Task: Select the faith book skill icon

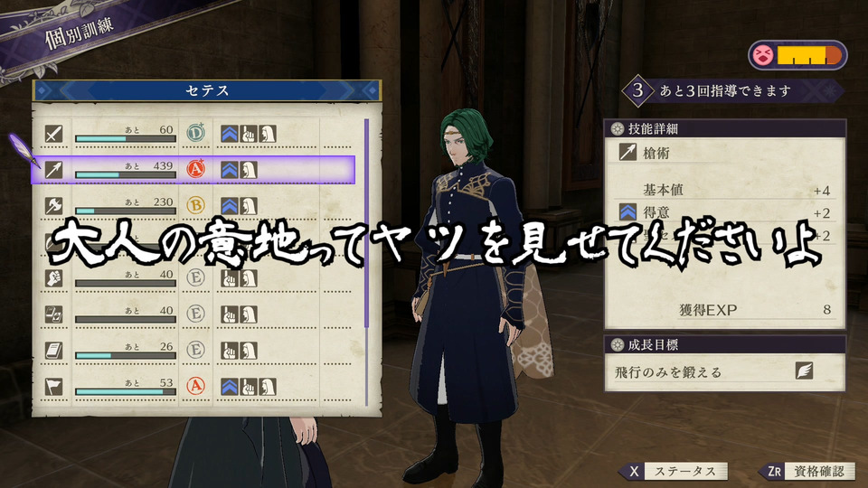Action: point(53,351)
